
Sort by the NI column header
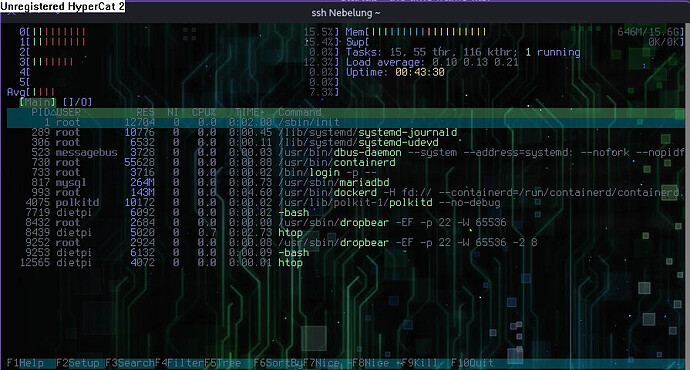172,112
